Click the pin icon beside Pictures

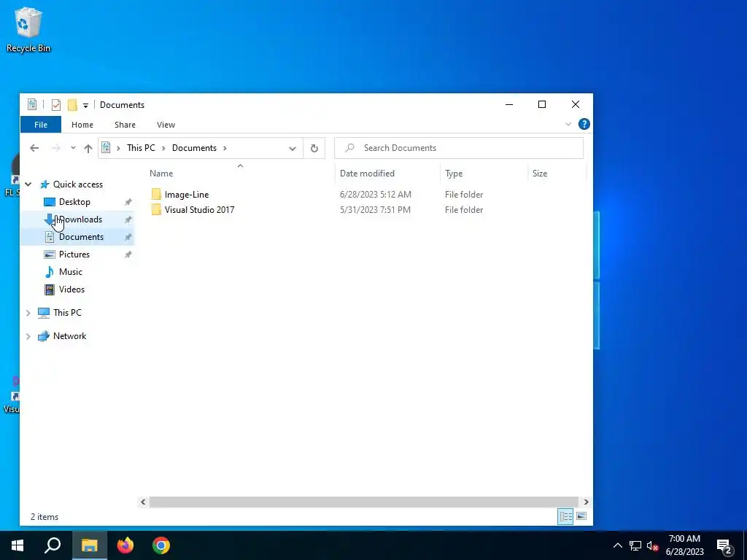coord(128,254)
